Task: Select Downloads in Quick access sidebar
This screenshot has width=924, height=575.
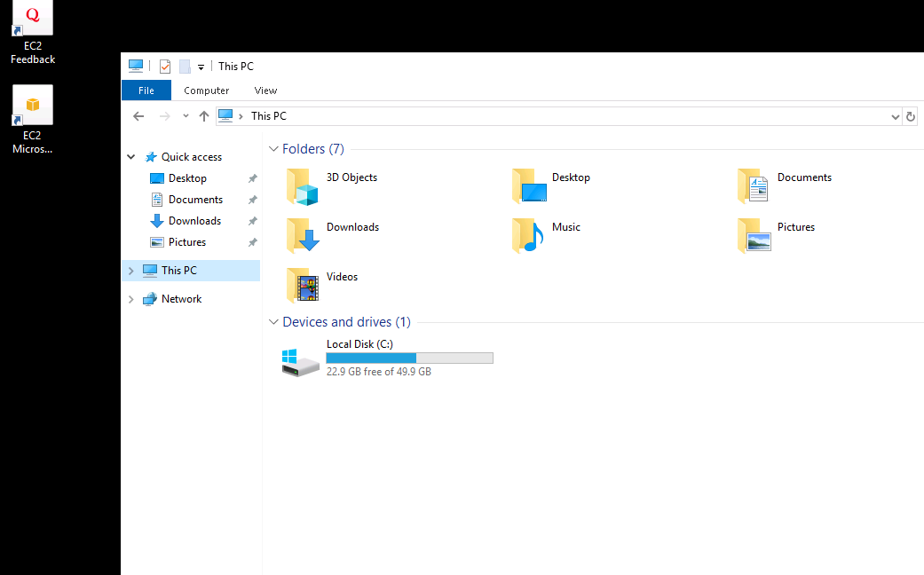Action: pyautogui.click(x=194, y=221)
